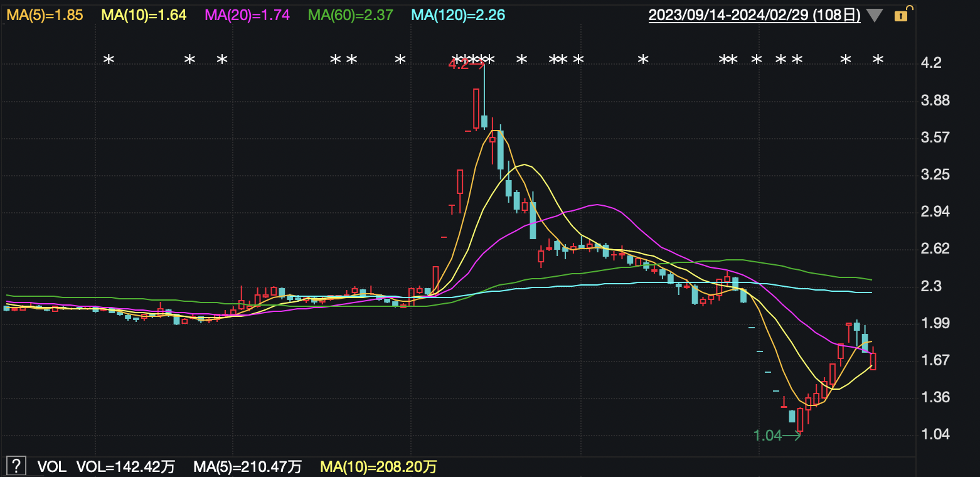Click the 2.3 price axis label
This screenshot has height=477, width=980.
932,287
